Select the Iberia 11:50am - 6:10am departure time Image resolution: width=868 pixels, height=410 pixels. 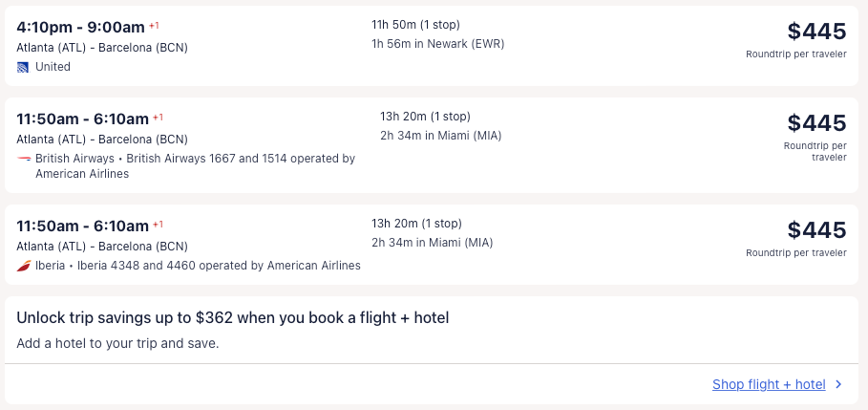click(82, 226)
